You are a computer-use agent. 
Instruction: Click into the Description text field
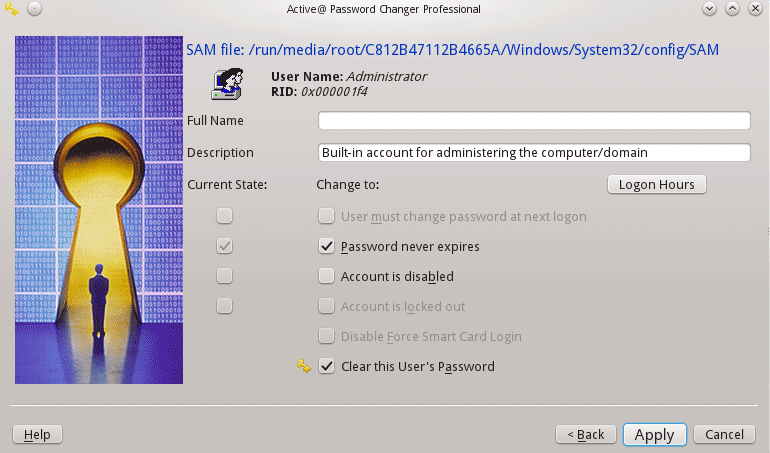pos(534,152)
